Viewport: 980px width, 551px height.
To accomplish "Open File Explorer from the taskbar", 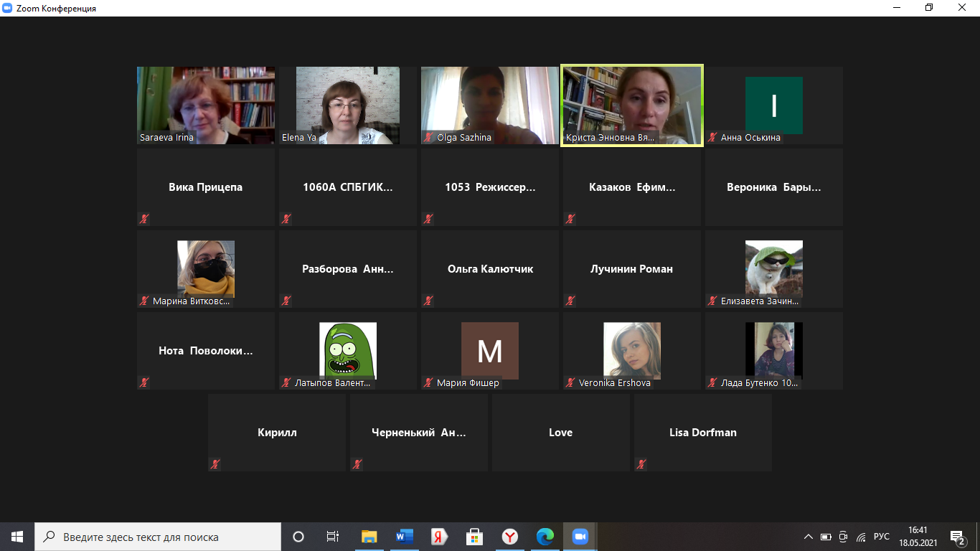I will pyautogui.click(x=369, y=537).
